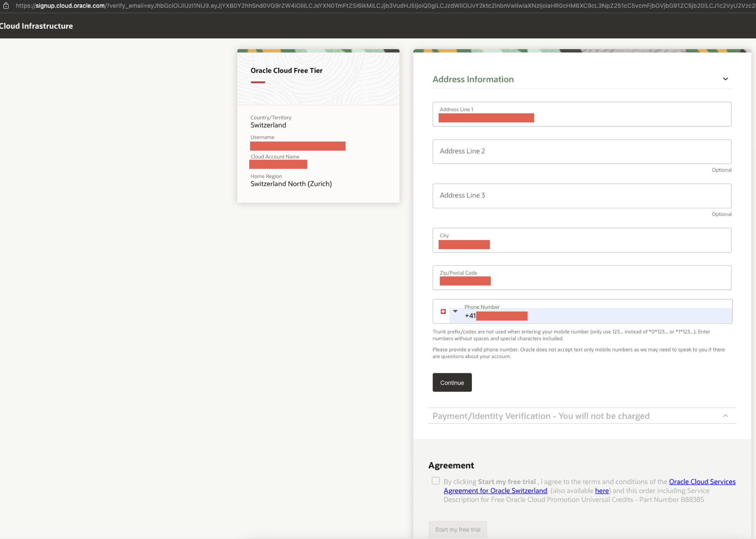This screenshot has width=756, height=539.
Task: Focus the Address Line 2 field
Action: point(582,152)
